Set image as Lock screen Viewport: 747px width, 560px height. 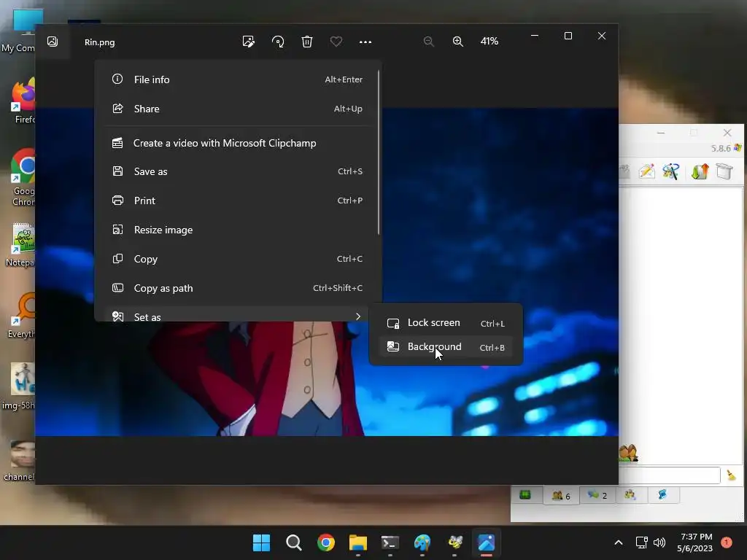click(x=446, y=323)
